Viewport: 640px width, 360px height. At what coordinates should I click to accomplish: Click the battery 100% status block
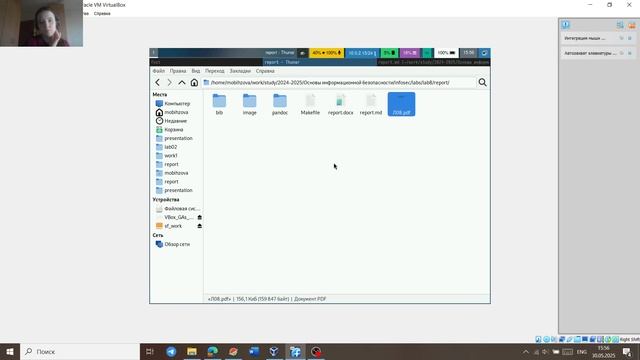click(x=446, y=53)
